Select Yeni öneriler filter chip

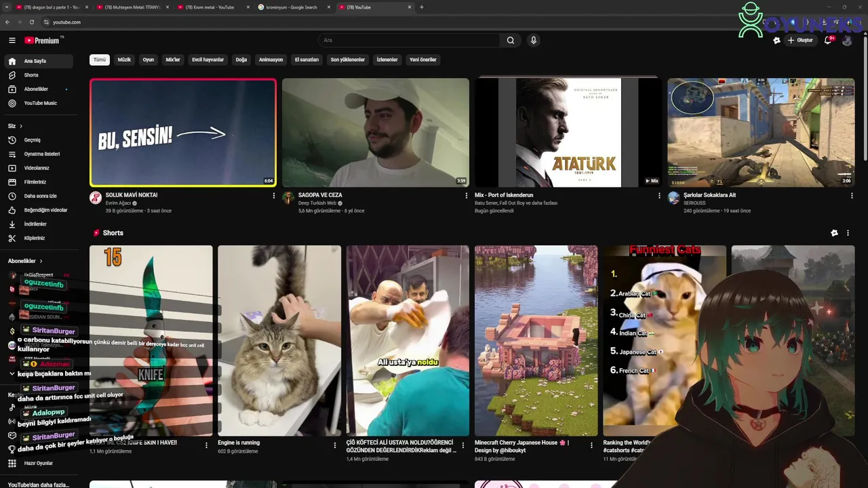(423, 60)
